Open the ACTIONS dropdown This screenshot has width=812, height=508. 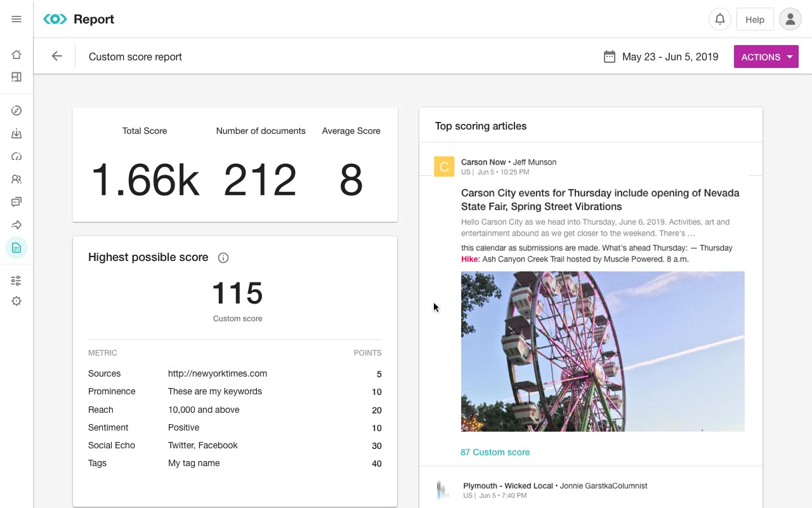(766, 57)
